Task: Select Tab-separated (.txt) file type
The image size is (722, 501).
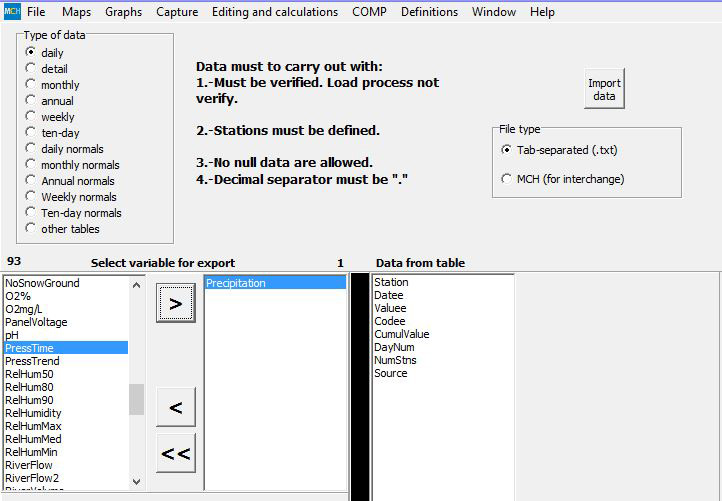Action: coord(506,150)
